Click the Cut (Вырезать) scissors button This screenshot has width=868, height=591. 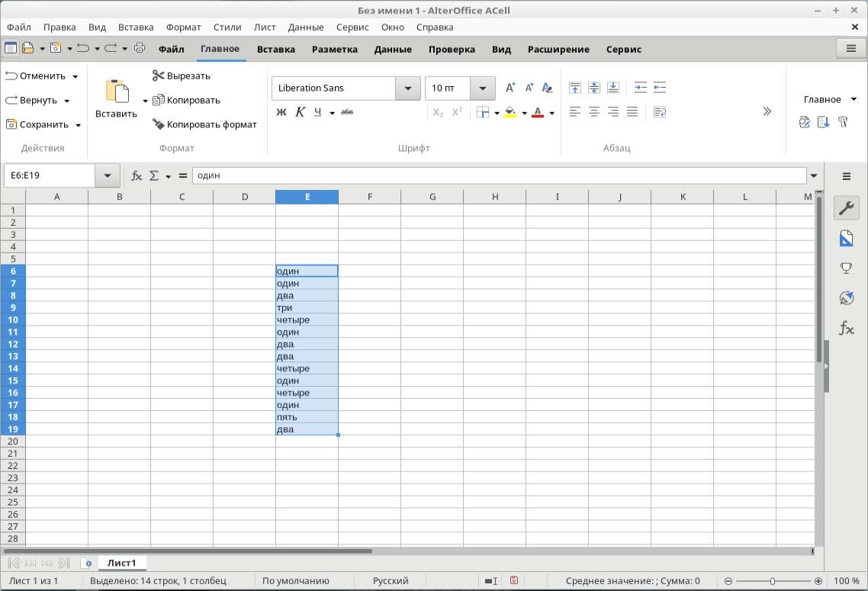click(x=182, y=75)
